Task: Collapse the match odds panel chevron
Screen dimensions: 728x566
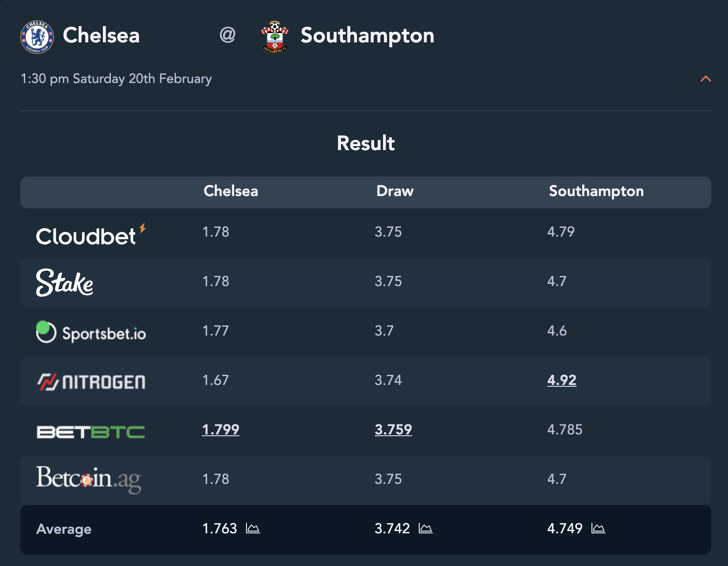Action: 705,79
